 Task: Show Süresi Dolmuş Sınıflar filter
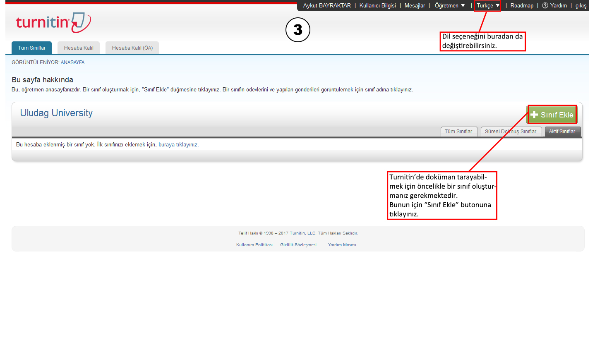click(511, 132)
